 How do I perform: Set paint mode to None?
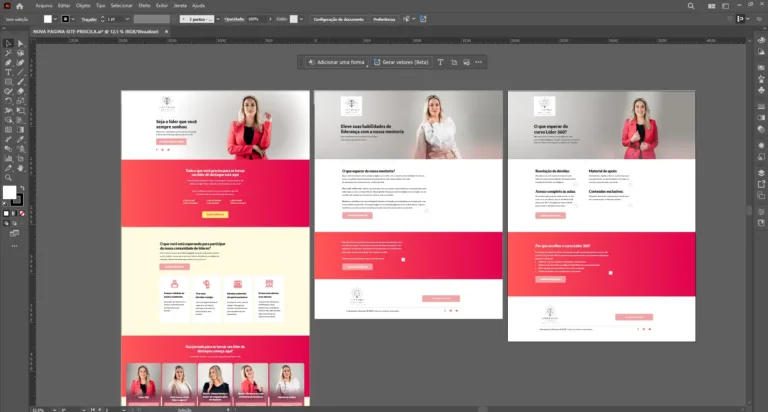click(x=22, y=214)
